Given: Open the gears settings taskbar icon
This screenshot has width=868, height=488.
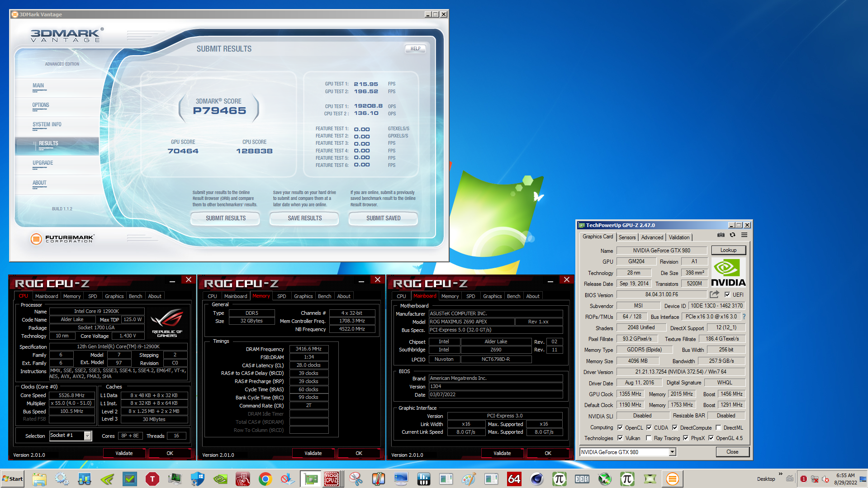Looking at the screenshot, I should pyautogui.click(x=62, y=479).
